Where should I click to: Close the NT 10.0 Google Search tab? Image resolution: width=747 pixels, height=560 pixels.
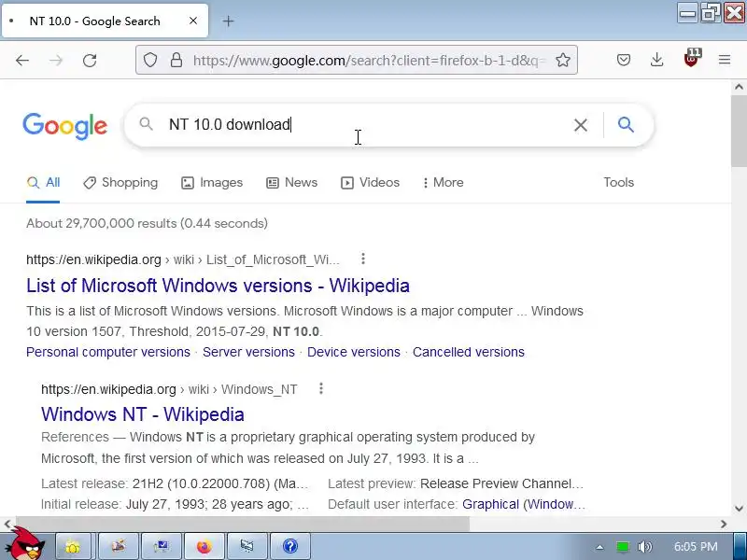[193, 21]
